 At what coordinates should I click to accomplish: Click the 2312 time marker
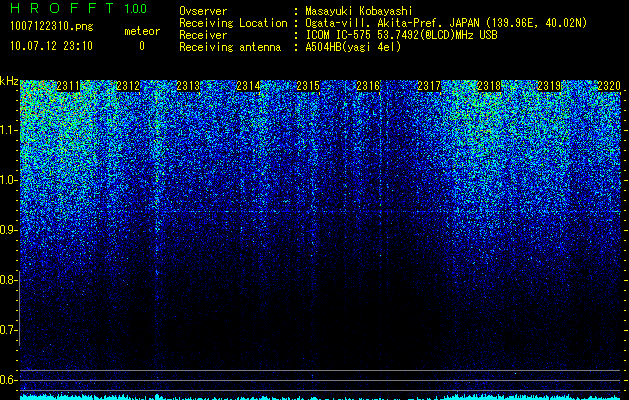coord(128,86)
